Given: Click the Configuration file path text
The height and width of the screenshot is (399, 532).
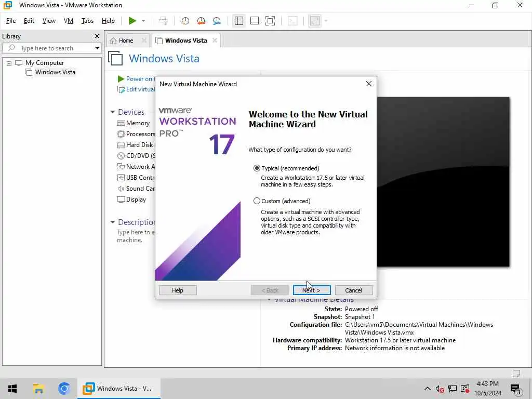Looking at the screenshot, I should [419, 328].
